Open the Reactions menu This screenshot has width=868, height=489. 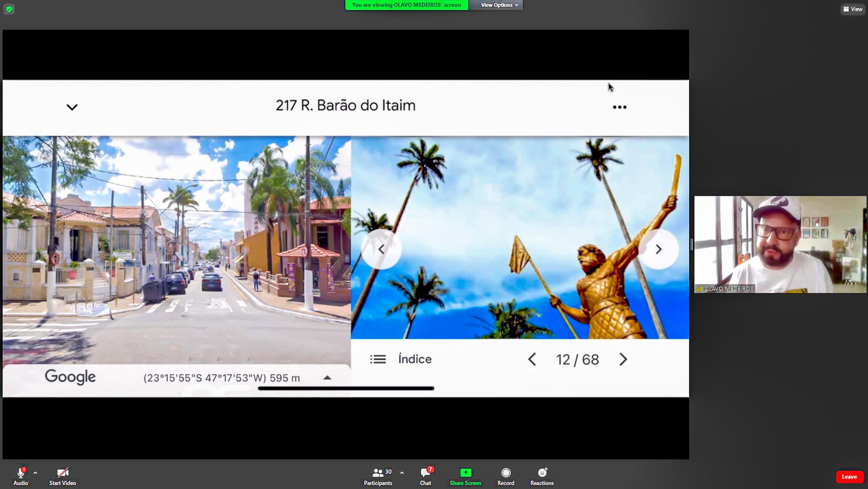click(542, 473)
